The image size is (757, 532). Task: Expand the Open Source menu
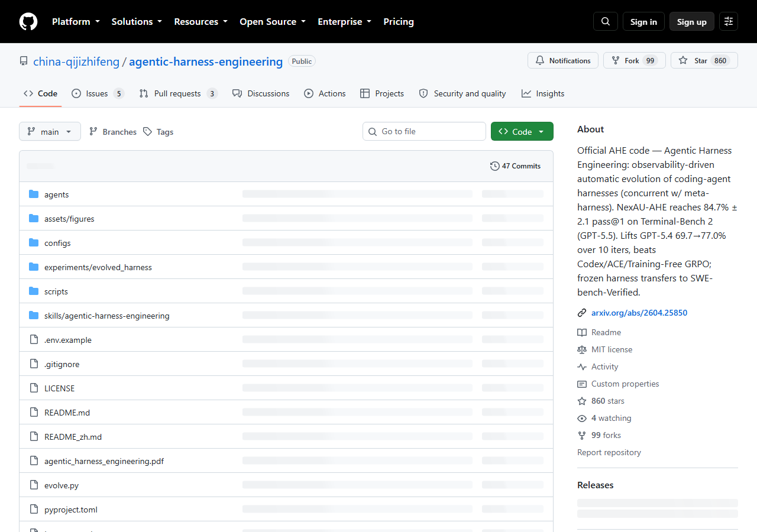click(x=273, y=22)
